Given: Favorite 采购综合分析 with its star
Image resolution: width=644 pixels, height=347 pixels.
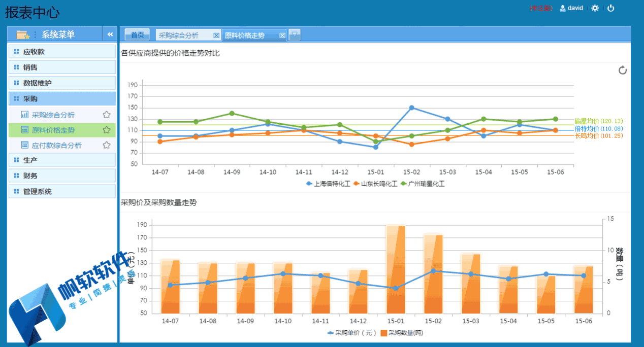Looking at the screenshot, I should pos(107,115).
